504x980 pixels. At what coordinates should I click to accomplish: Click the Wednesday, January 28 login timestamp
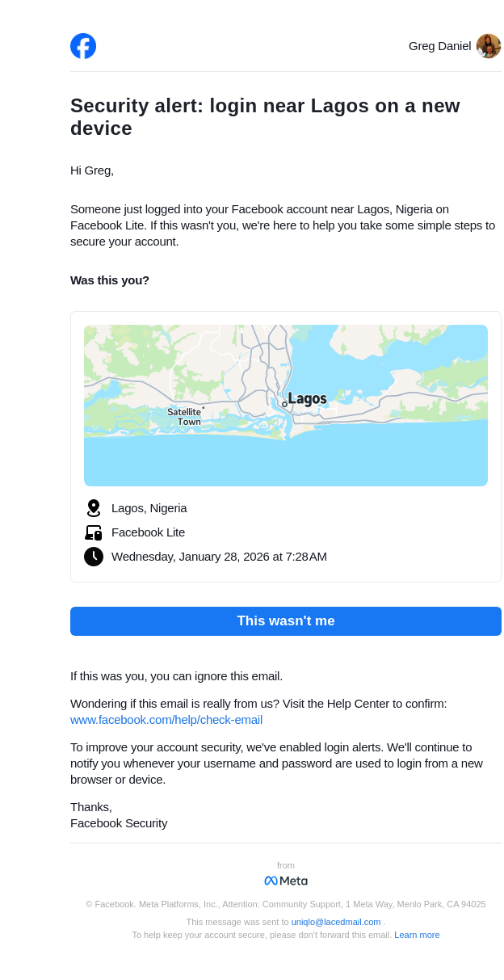tap(219, 557)
